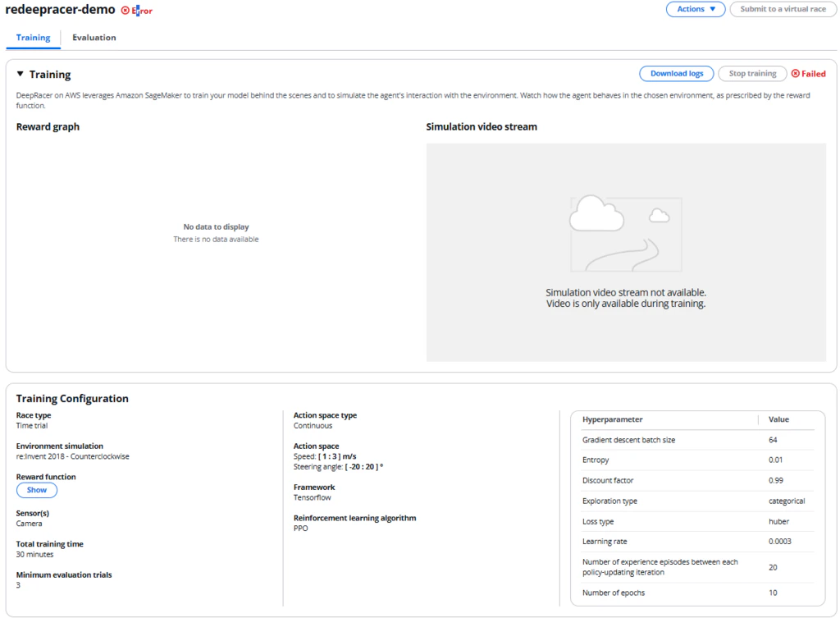The width and height of the screenshot is (840, 618).
Task: Switch to the Evaluation tab
Action: coord(94,38)
